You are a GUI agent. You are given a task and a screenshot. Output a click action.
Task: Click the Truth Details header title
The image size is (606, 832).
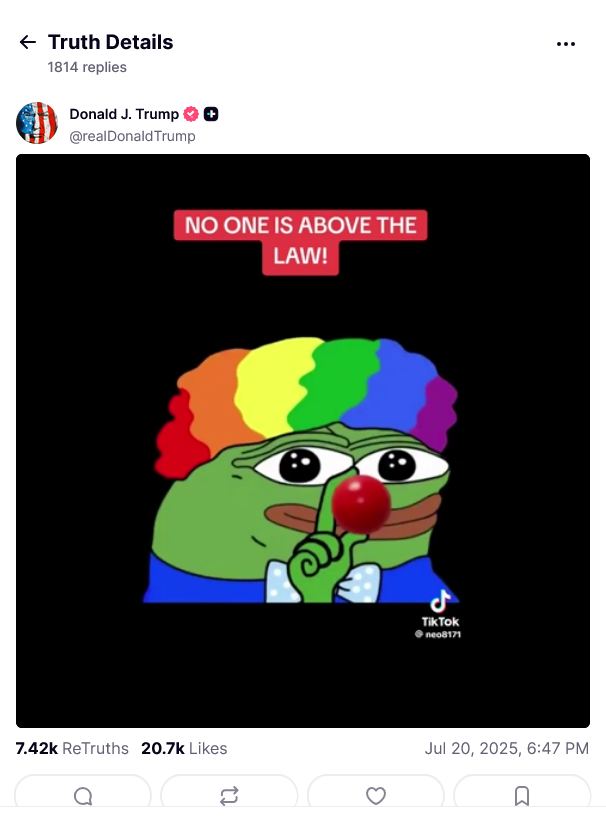[x=110, y=42]
